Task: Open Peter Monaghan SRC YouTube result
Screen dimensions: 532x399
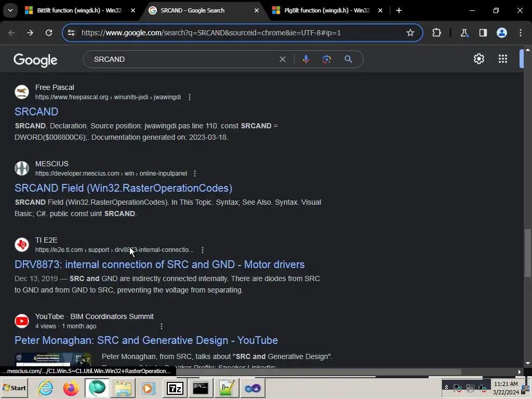Action: click(x=146, y=340)
